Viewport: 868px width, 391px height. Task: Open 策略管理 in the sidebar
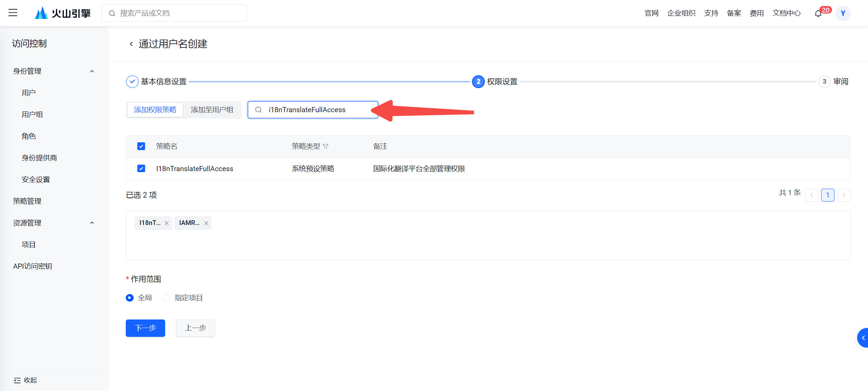click(x=27, y=201)
